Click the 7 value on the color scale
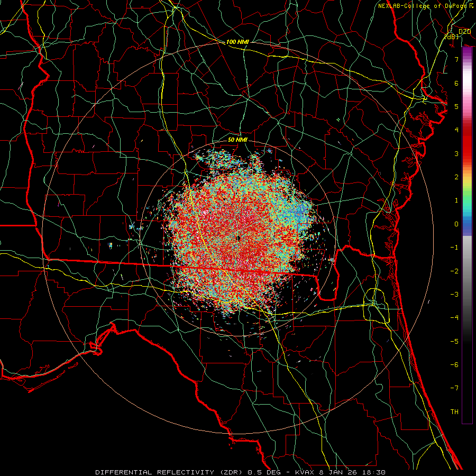Image resolution: width=476 pixels, height=476 pixels. point(456,59)
